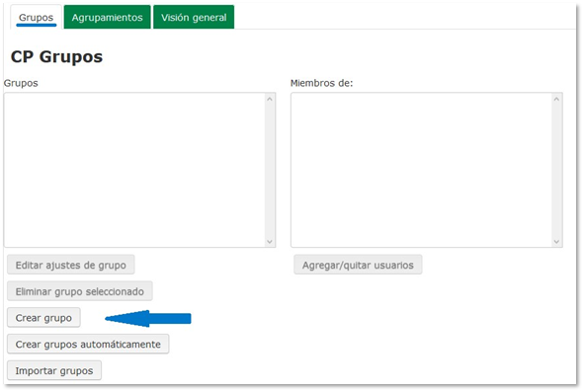Screen dimensions: 584x392
Task: Open the Agrupamientos tab
Action: pyautogui.click(x=108, y=17)
